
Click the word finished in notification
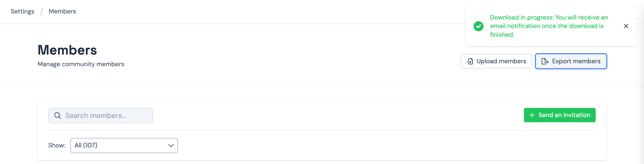pyautogui.click(x=502, y=35)
